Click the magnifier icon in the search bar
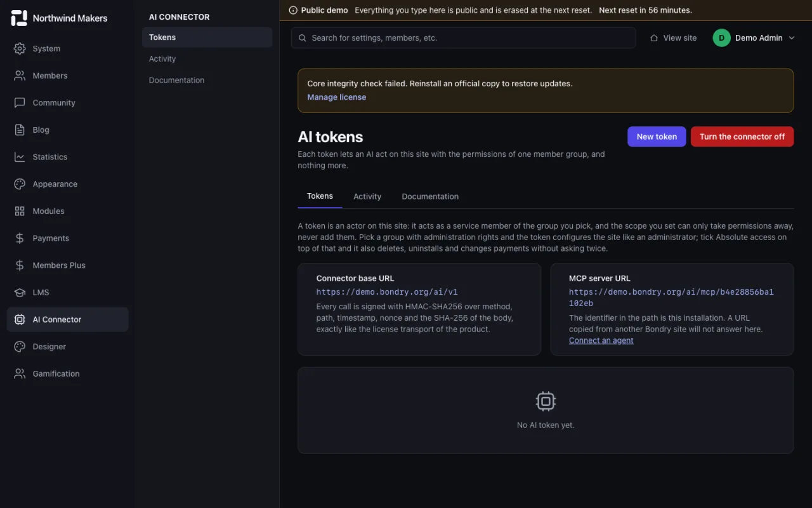 [303, 38]
